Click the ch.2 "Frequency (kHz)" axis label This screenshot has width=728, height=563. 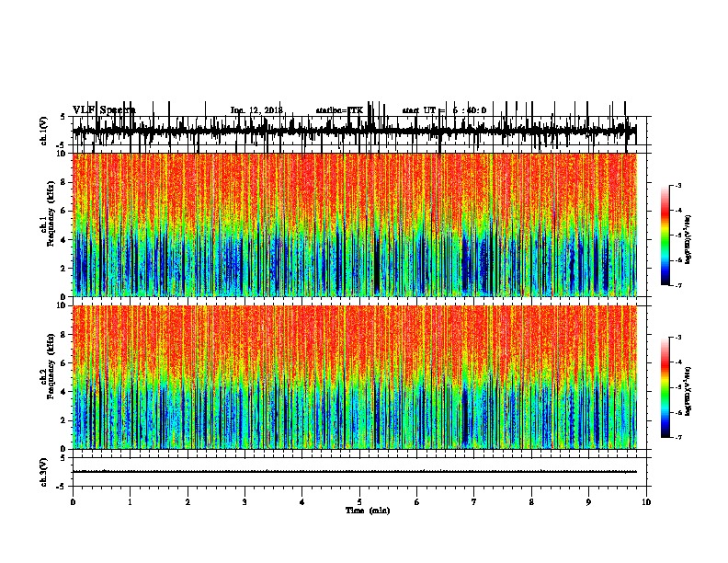(51, 366)
